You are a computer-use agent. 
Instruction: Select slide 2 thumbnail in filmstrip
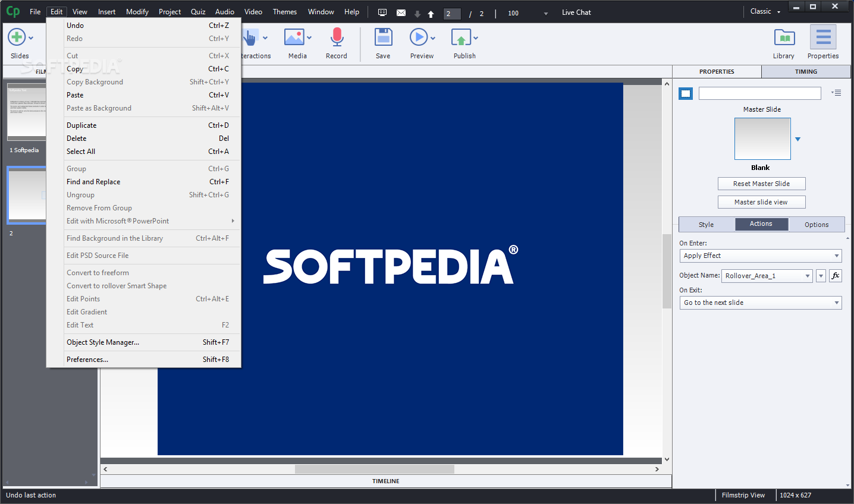pos(27,195)
